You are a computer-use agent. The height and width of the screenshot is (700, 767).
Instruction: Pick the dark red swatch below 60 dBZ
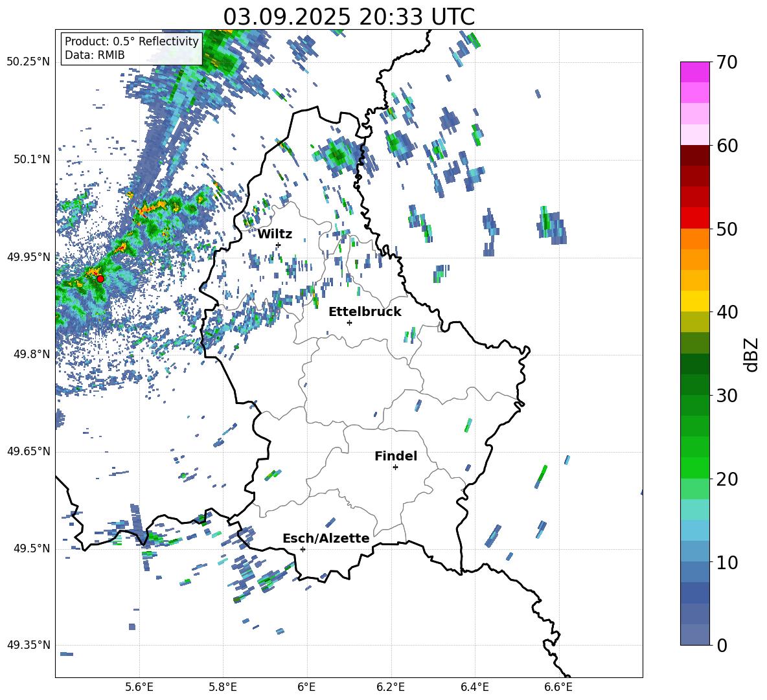coord(694,155)
